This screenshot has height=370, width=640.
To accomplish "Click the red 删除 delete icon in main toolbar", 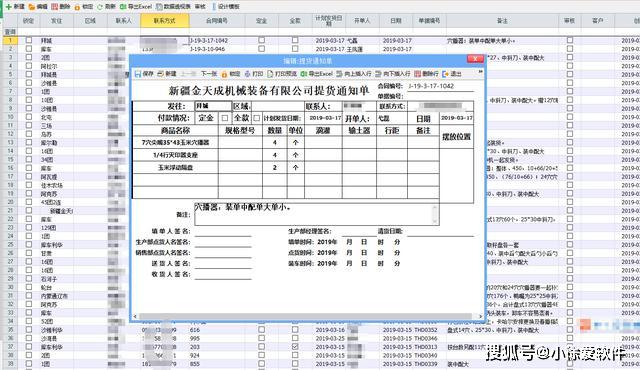I will tap(54, 7).
